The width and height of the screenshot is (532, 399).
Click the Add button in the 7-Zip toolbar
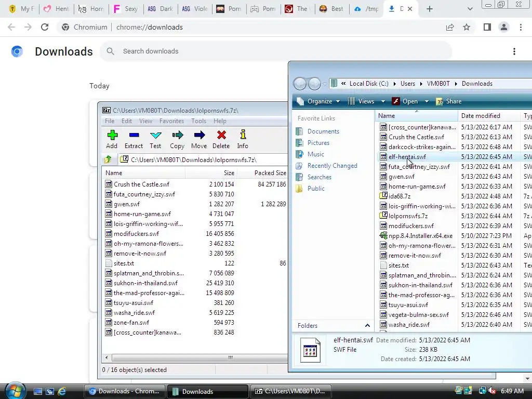pyautogui.click(x=112, y=139)
